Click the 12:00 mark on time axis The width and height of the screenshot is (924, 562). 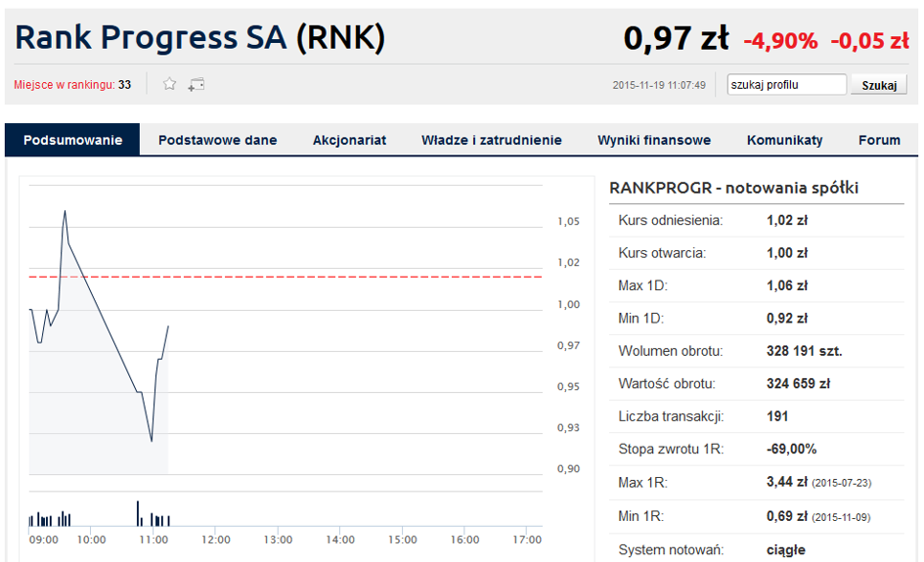(215, 540)
